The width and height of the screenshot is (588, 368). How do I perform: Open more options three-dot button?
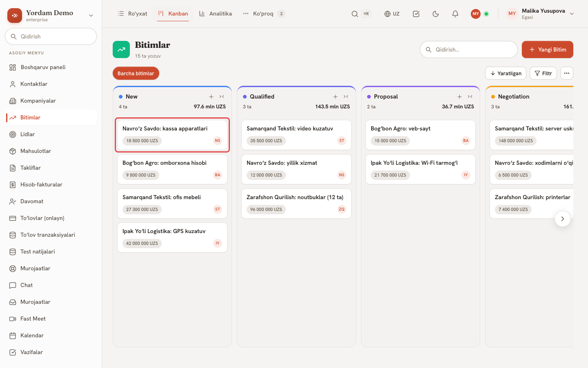click(x=567, y=73)
